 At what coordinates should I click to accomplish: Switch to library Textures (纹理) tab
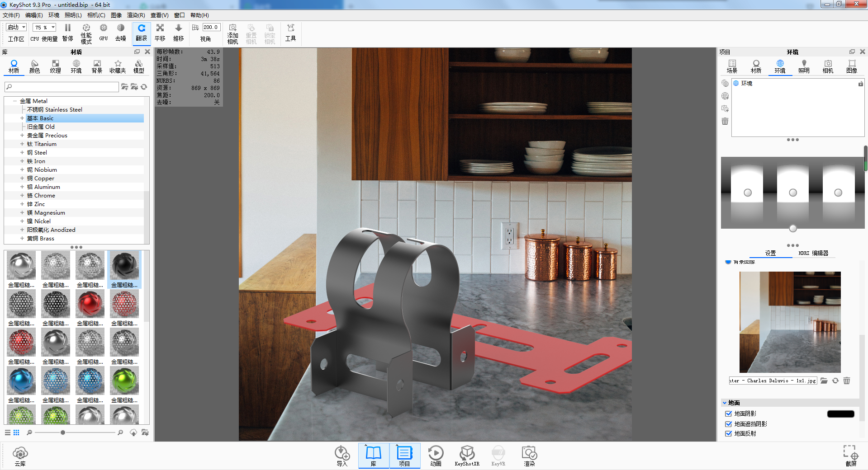click(x=56, y=66)
